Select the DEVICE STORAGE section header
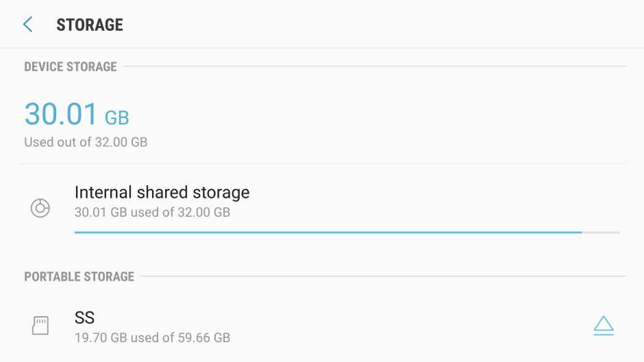The height and width of the screenshot is (362, 644). 71,66
